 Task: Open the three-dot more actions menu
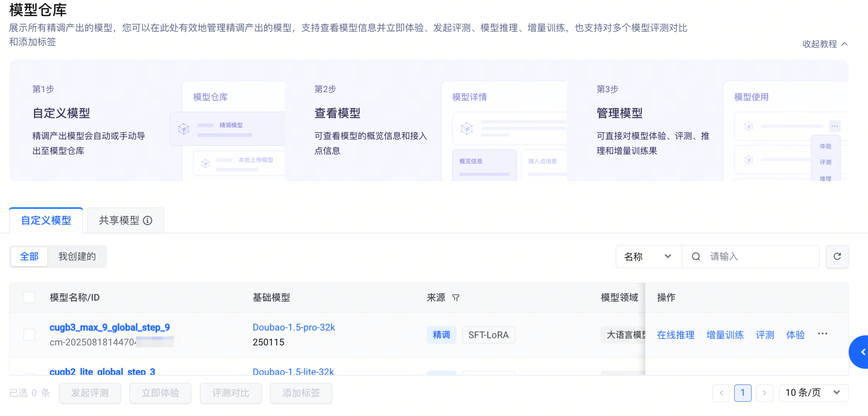[x=822, y=334]
